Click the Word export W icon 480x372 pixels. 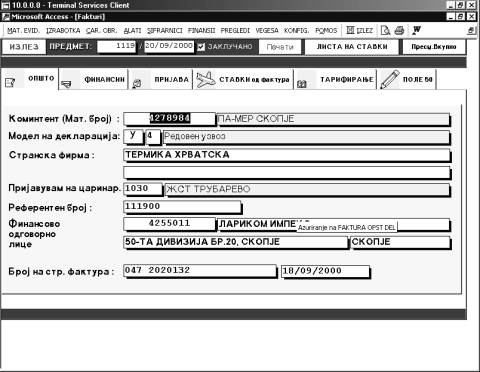[416, 30]
